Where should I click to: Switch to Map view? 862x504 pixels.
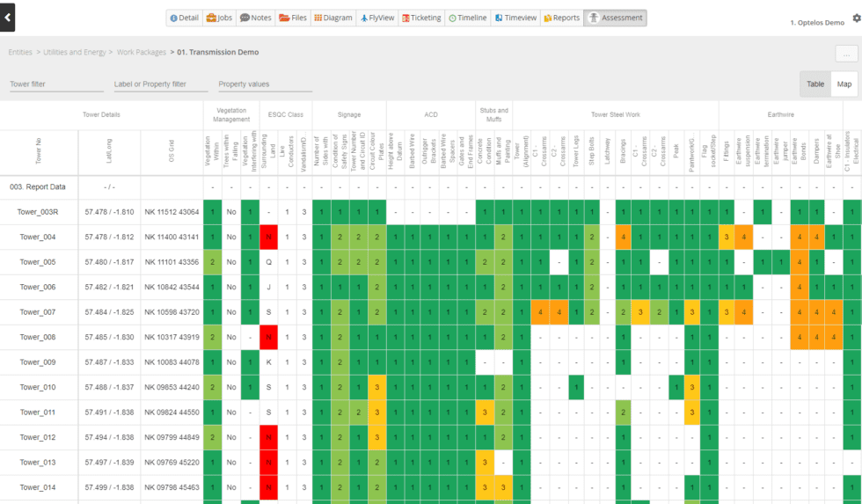[x=844, y=84]
